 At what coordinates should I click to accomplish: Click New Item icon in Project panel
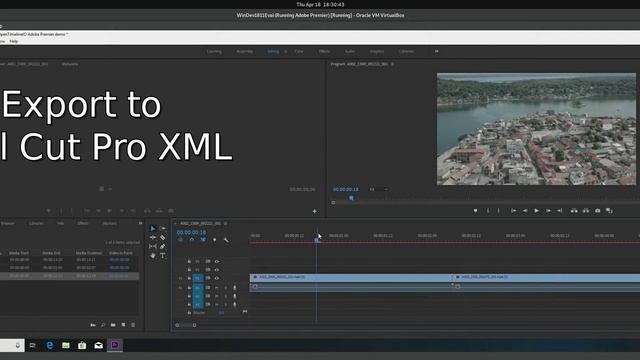[x=123, y=325]
